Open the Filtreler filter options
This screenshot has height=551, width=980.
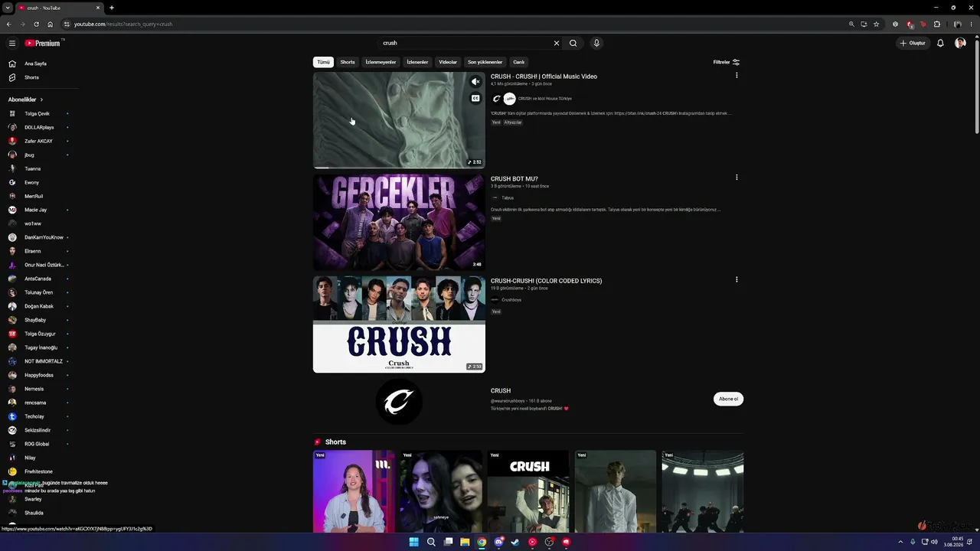pyautogui.click(x=727, y=62)
